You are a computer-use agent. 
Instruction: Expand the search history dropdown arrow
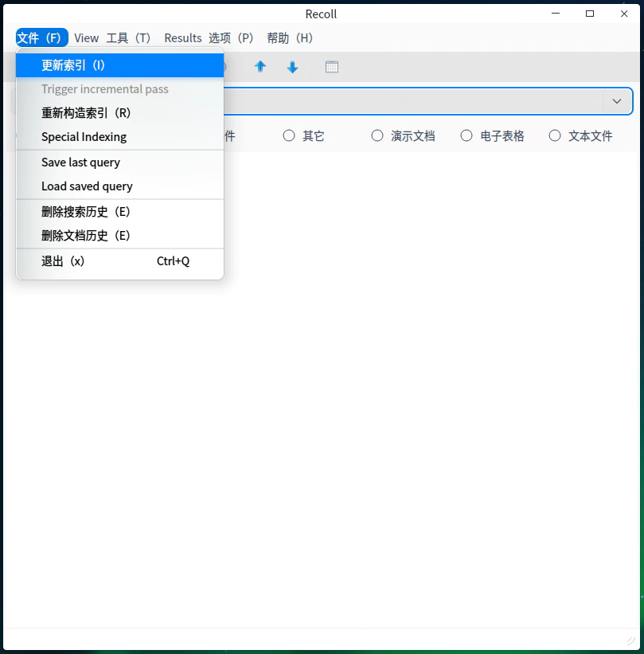coord(616,101)
